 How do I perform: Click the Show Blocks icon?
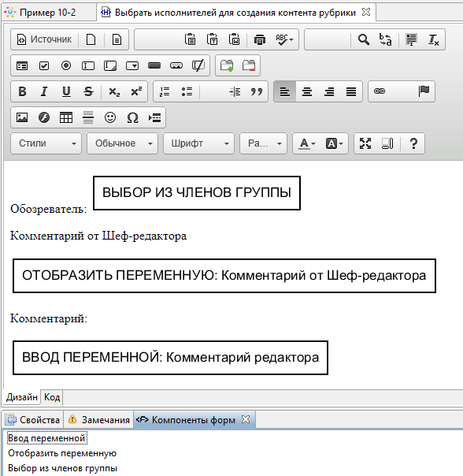click(387, 143)
